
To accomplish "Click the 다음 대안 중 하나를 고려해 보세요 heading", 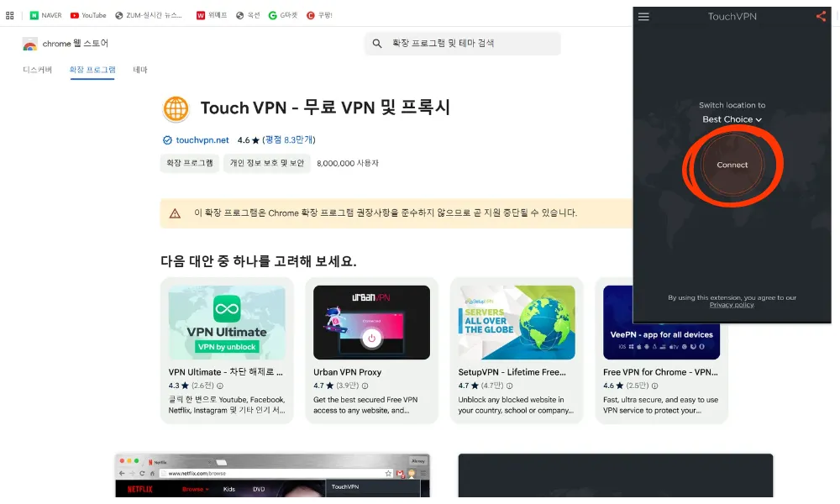I will [x=258, y=261].
